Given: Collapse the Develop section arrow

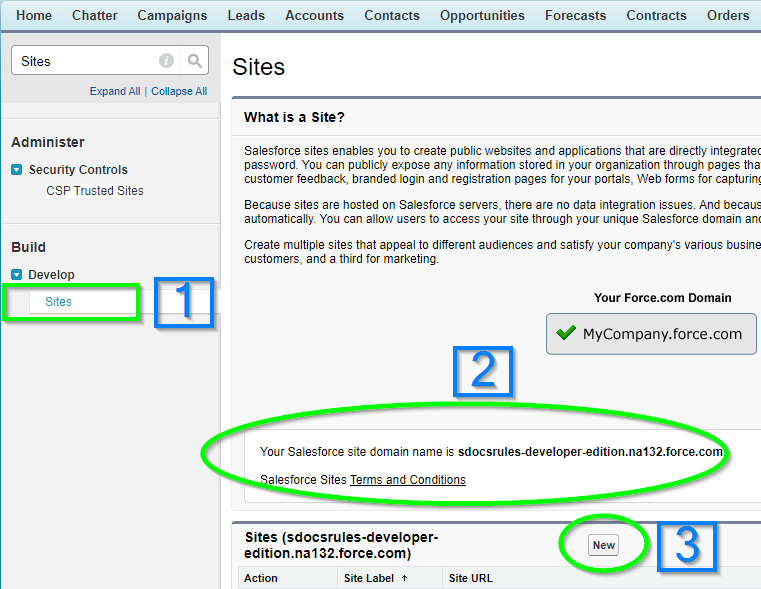Looking at the screenshot, I should 17,275.
